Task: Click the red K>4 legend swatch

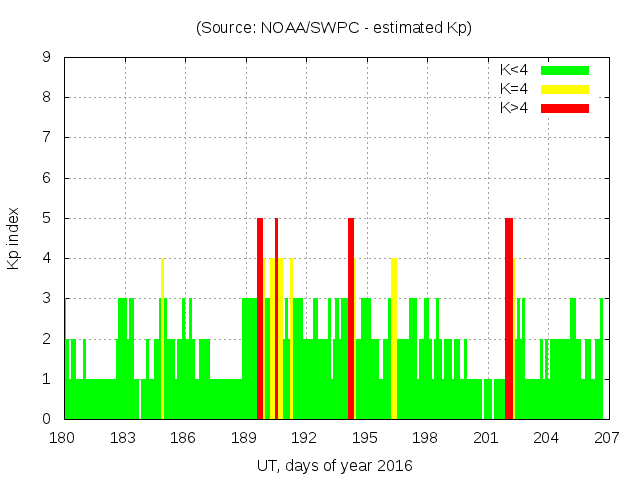Action: pos(565,108)
